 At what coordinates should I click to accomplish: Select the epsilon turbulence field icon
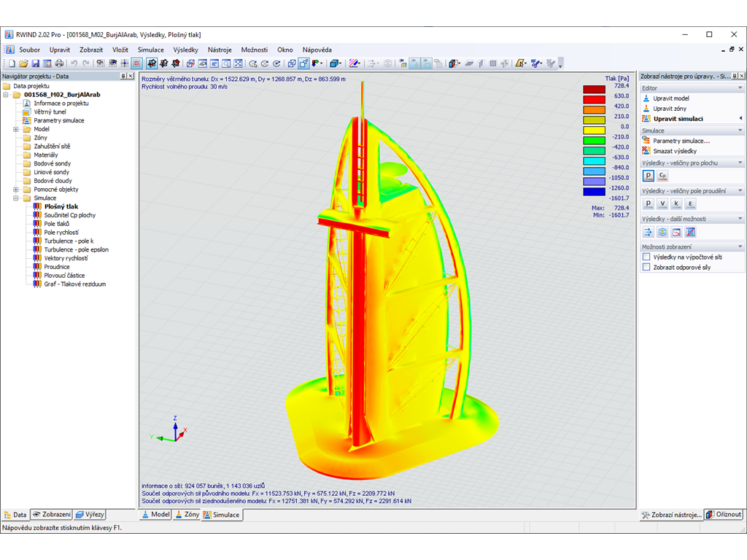click(x=690, y=203)
